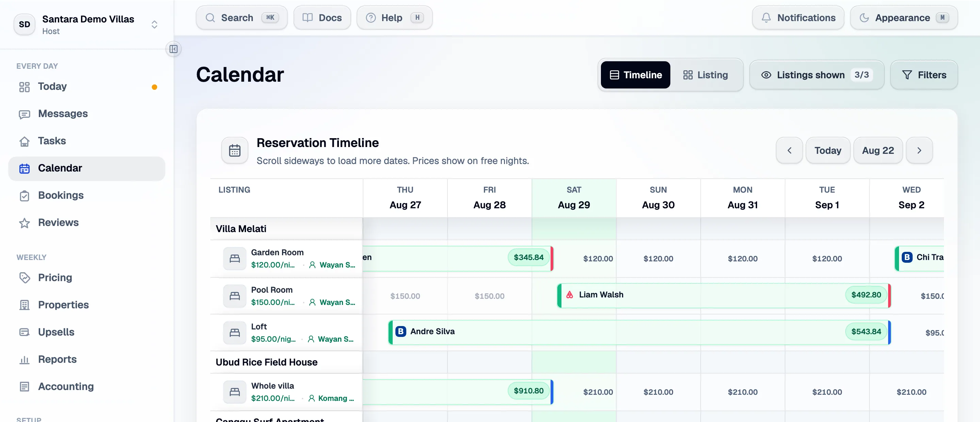Viewport: 980px width, 422px height.
Task: Open Help
Action: click(394, 18)
